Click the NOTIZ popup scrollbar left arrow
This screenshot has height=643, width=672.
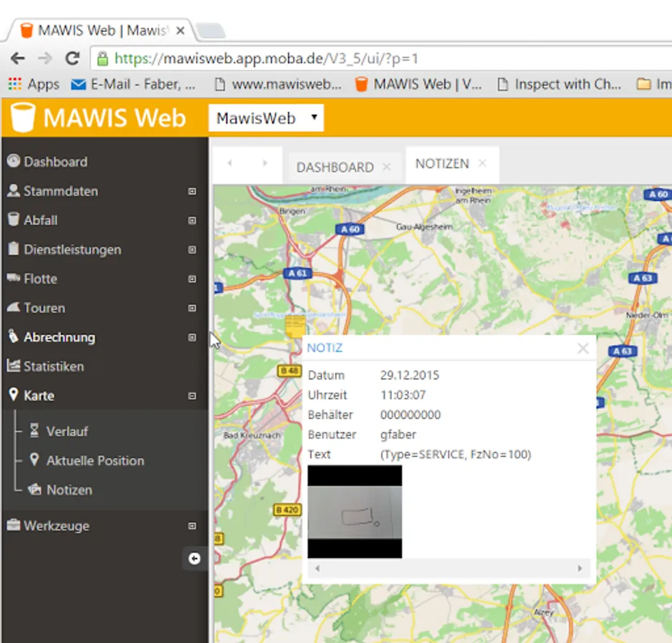tap(317, 569)
